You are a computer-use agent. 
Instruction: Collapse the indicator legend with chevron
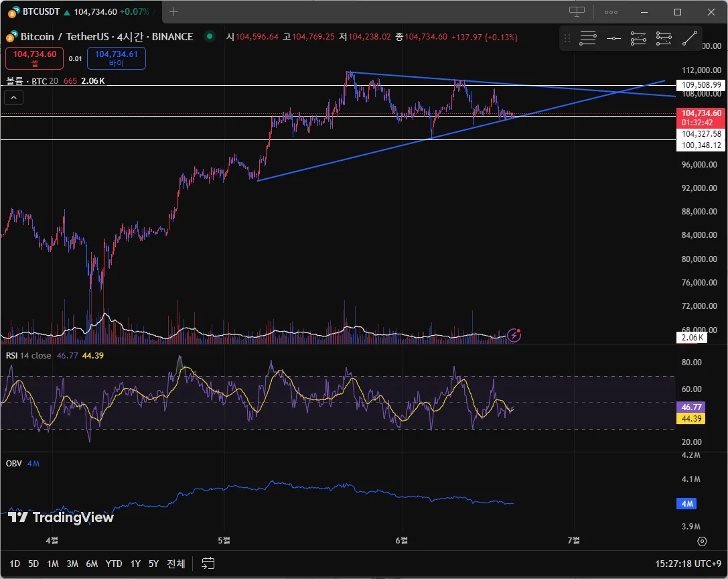(14, 98)
